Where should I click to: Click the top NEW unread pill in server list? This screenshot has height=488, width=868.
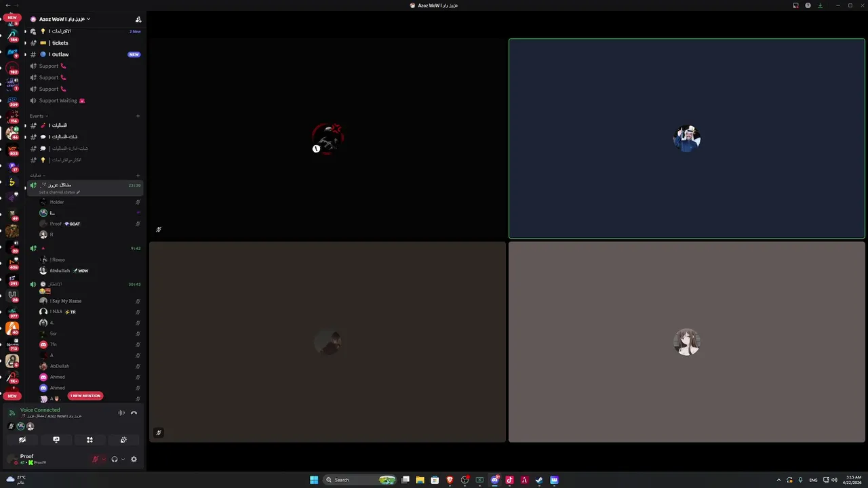pos(12,18)
